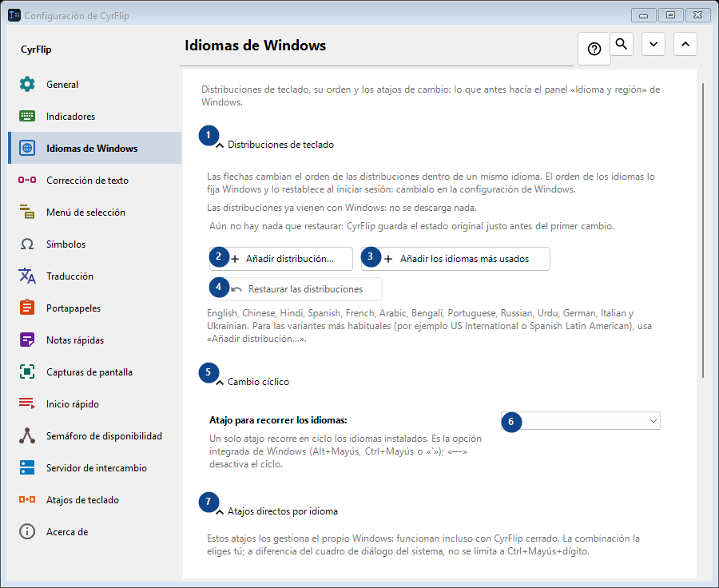The width and height of the screenshot is (719, 588).
Task: Click the Idiomas de Windows globe icon
Action: coord(27,148)
